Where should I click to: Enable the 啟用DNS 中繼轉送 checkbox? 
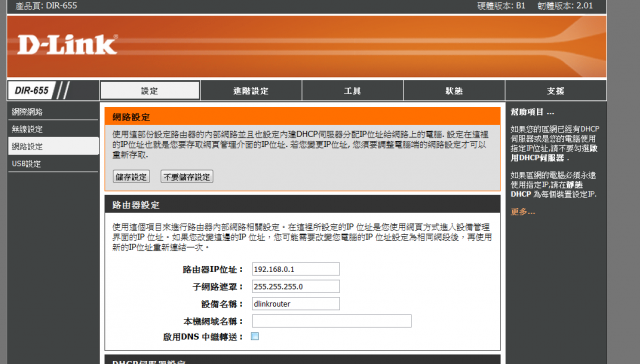[x=255, y=336]
